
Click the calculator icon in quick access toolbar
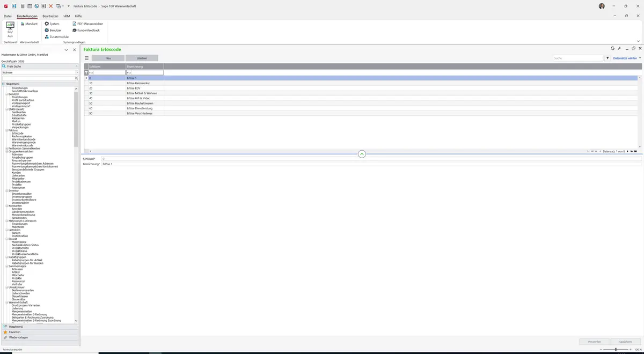(x=22, y=6)
